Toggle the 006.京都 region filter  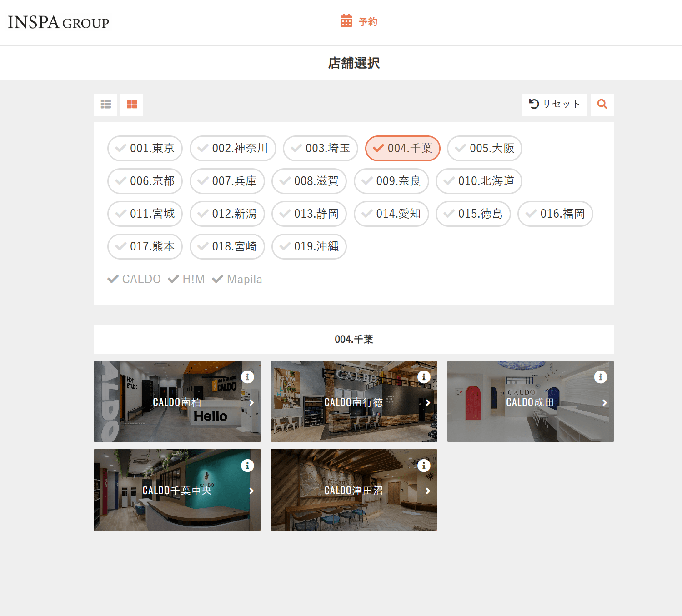tap(145, 181)
